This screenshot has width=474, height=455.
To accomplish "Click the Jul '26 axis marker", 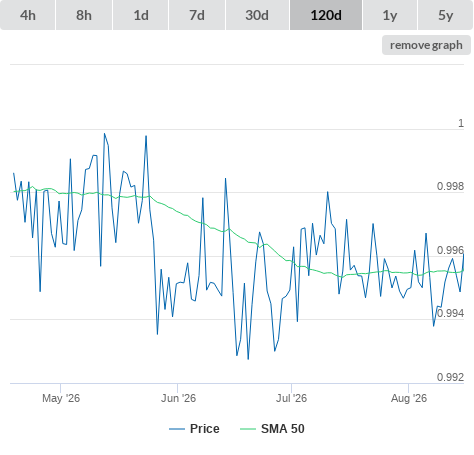I will coord(291,398).
